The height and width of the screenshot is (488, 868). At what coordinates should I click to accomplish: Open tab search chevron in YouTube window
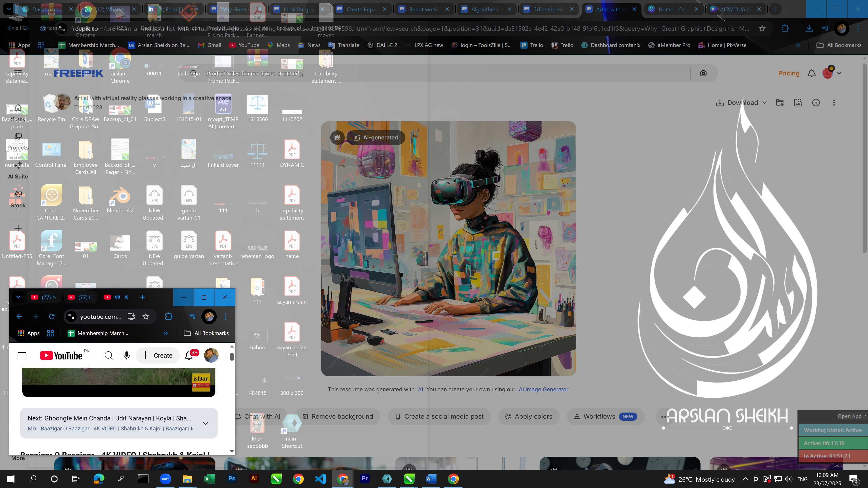click(x=18, y=297)
